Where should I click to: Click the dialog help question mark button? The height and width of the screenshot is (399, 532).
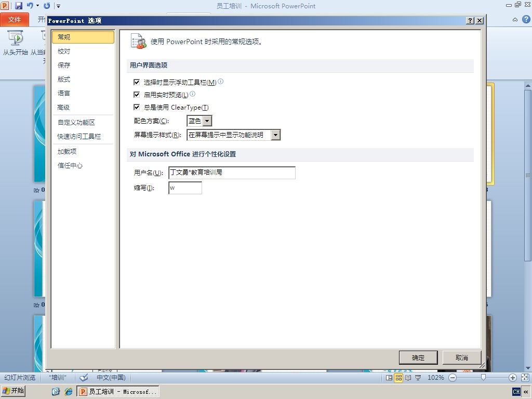pos(470,20)
